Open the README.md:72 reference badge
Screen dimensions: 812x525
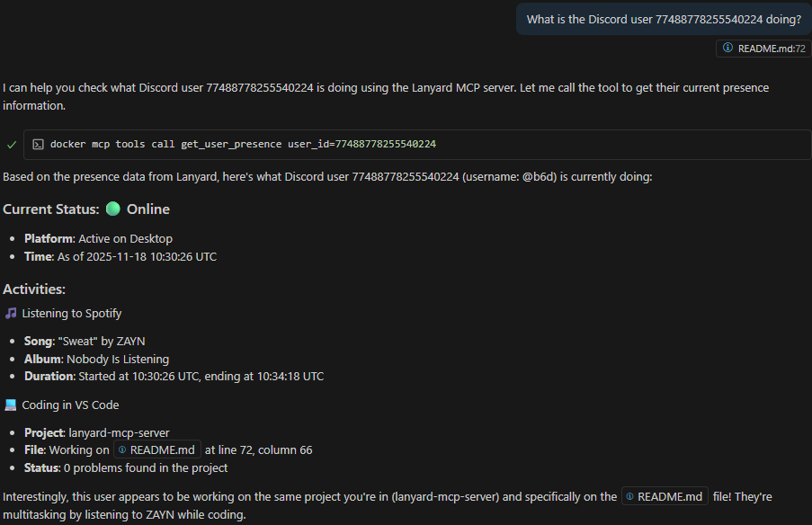(762, 49)
